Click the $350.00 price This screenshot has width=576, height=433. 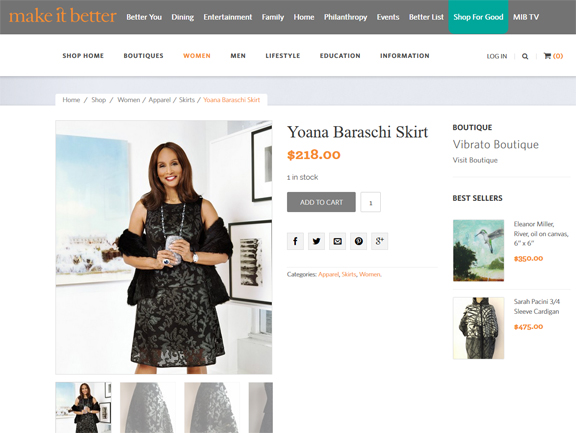[528, 259]
